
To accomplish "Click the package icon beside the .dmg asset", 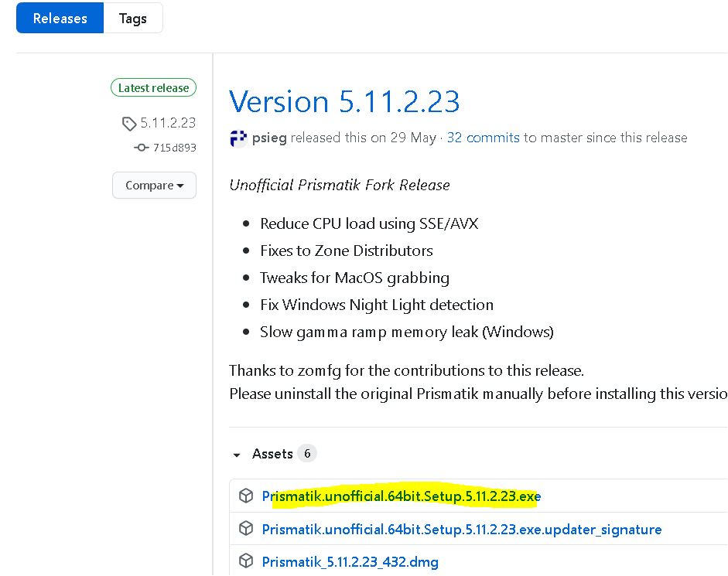I will [x=246, y=561].
